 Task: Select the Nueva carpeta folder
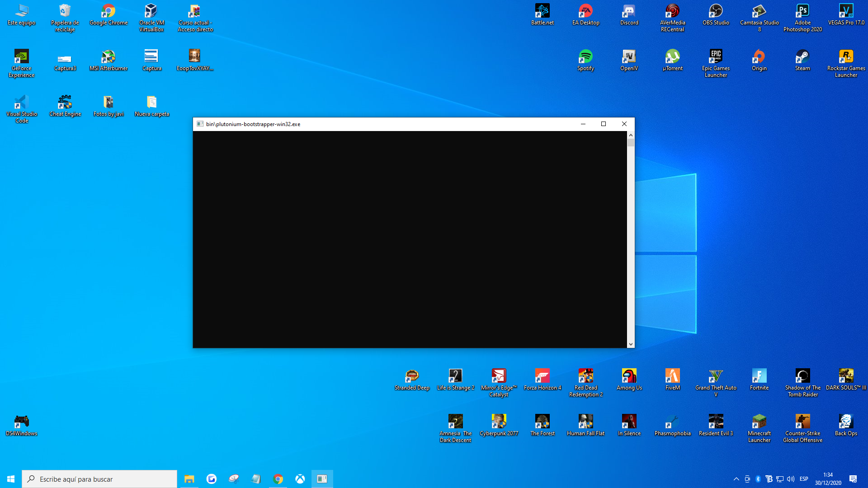pos(151,106)
